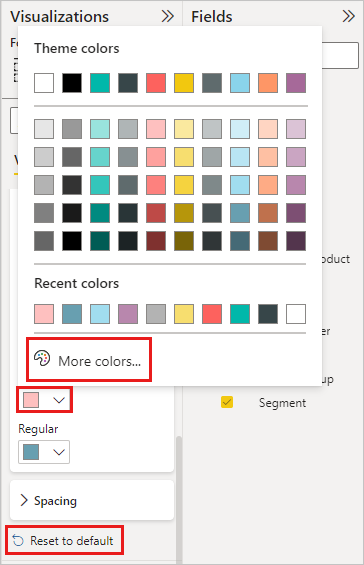Select coral red swatch in Recent colors
The height and width of the screenshot is (565, 364).
[x=212, y=314]
